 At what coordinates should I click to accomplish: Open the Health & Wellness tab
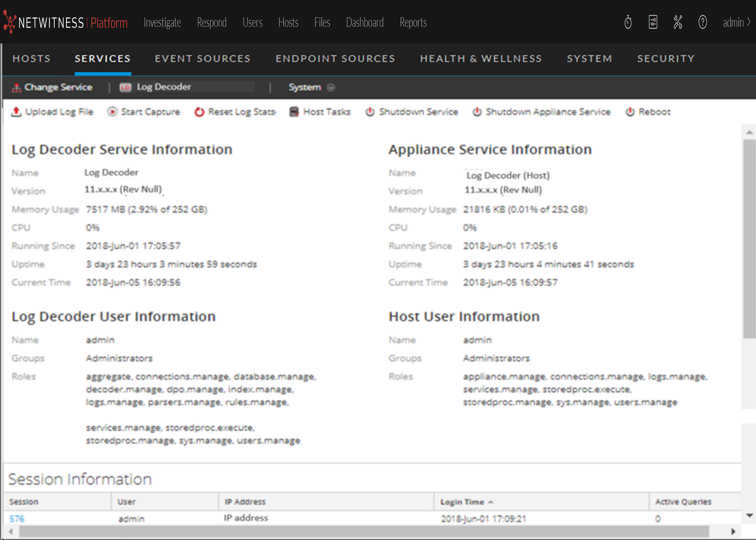[x=481, y=59]
